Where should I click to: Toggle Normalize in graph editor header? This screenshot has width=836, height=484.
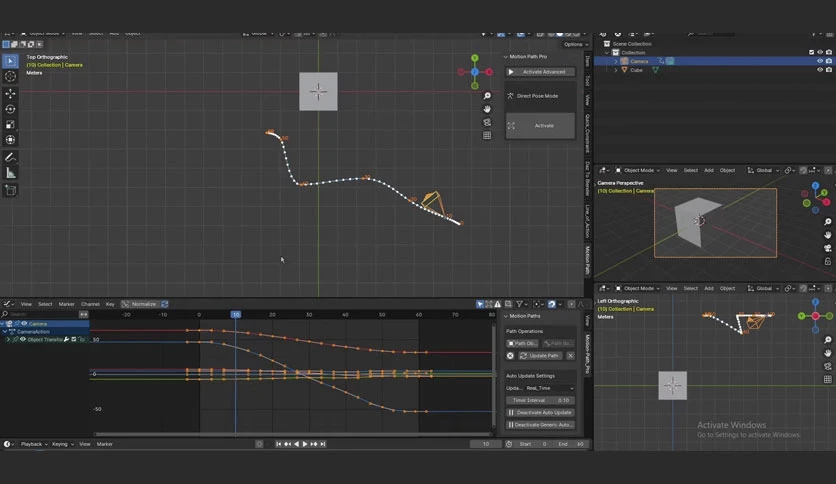[139, 304]
